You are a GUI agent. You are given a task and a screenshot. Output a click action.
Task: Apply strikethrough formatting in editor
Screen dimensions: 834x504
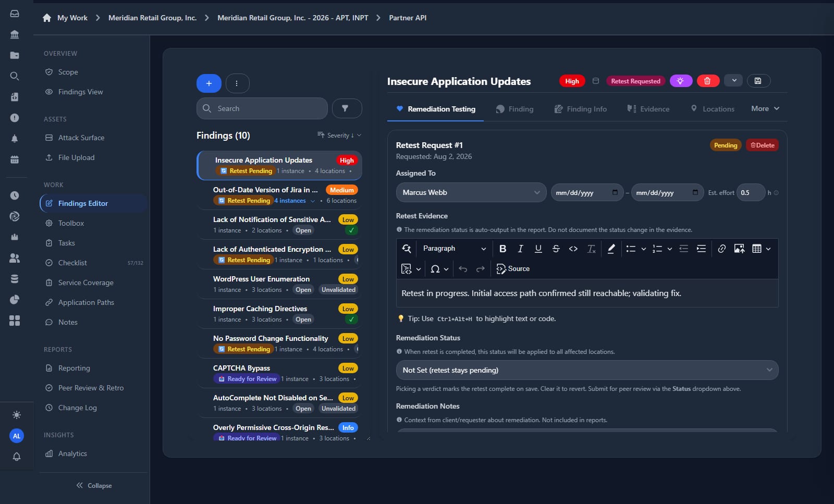pyautogui.click(x=556, y=249)
